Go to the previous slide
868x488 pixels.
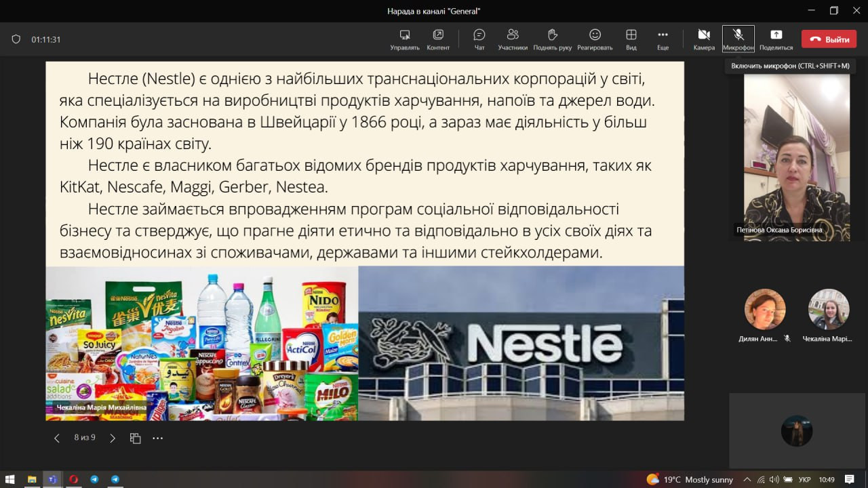57,439
